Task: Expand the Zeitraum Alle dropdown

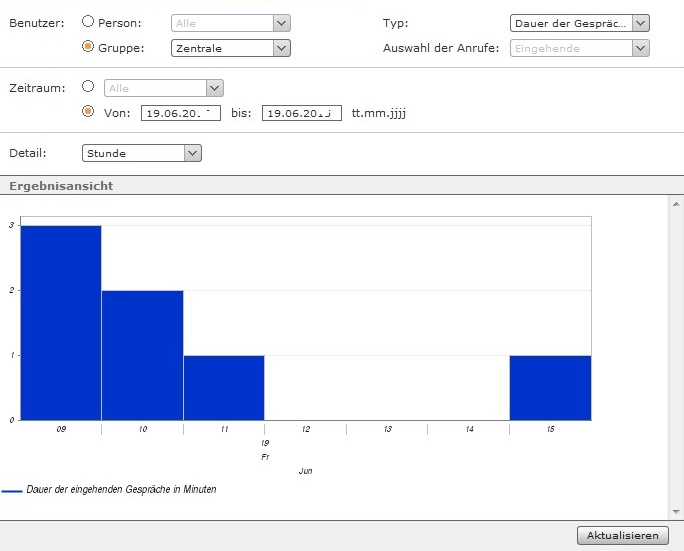Action: click(164, 88)
